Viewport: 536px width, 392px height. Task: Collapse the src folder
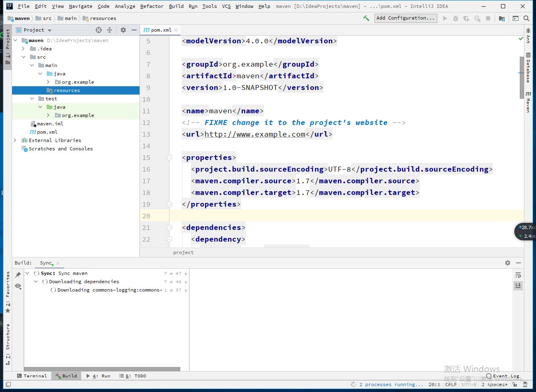pos(24,57)
